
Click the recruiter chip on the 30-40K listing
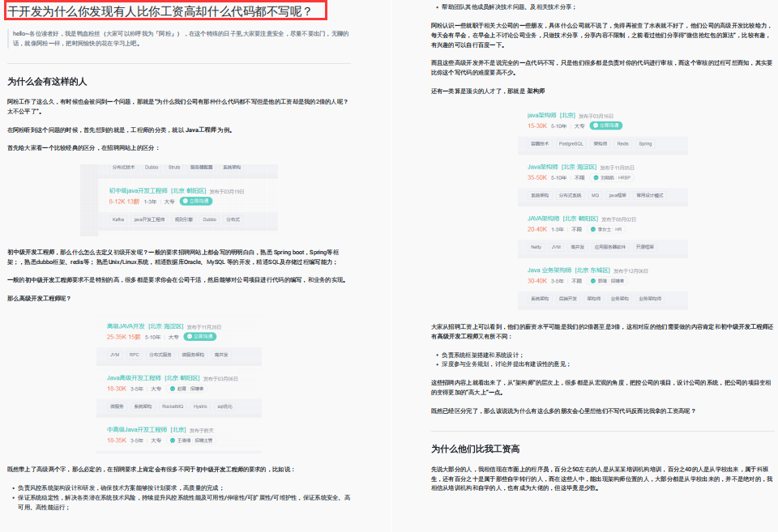607,281
